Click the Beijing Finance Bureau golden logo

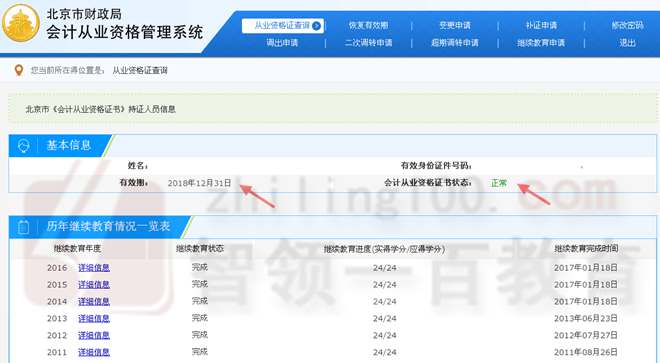tap(21, 23)
